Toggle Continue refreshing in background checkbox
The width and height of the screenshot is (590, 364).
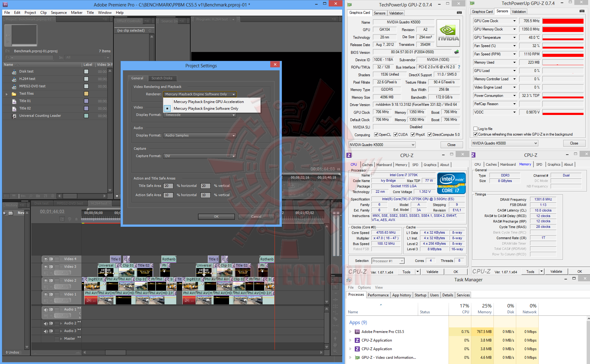coord(476,134)
